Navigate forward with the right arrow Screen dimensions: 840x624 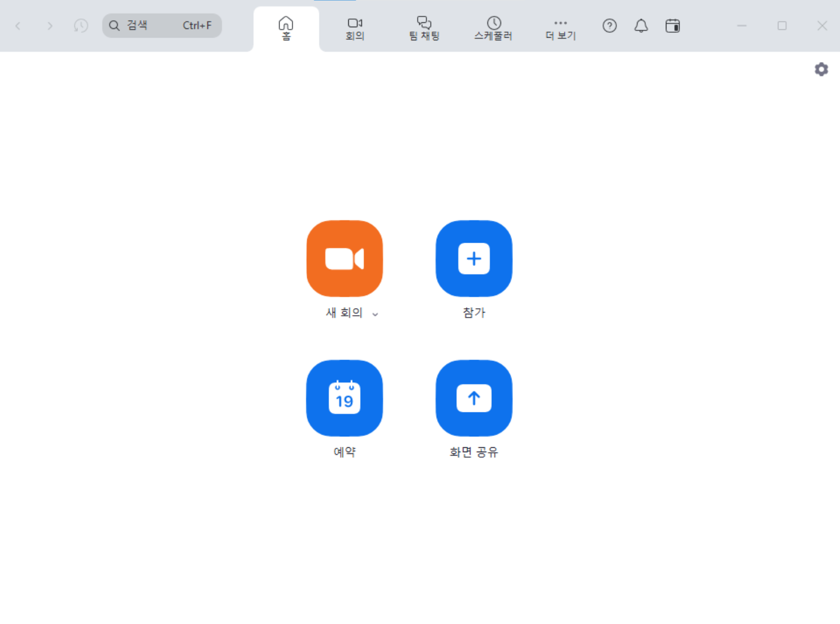pos(50,26)
